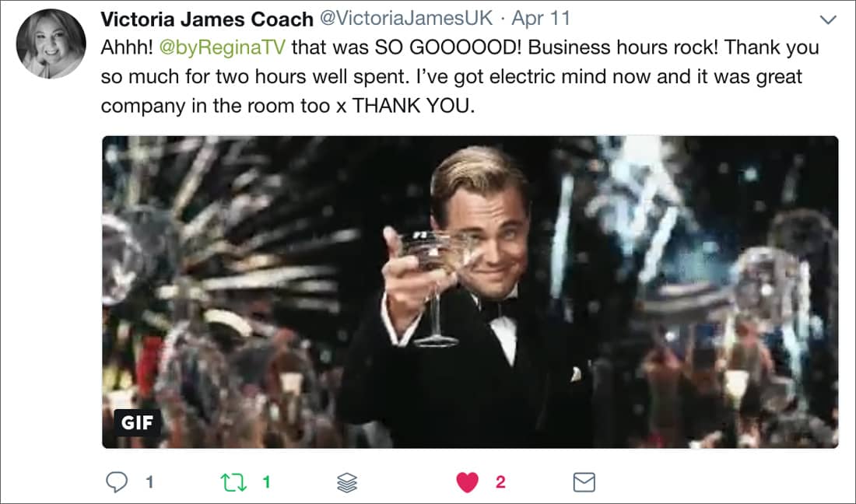
Task: Open the @byReginaTV mention
Action: (223, 48)
